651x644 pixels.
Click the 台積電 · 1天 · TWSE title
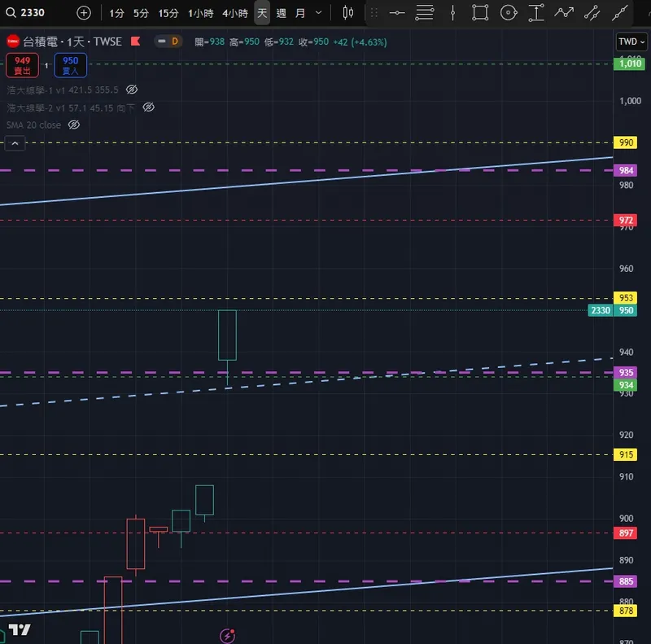tap(72, 42)
